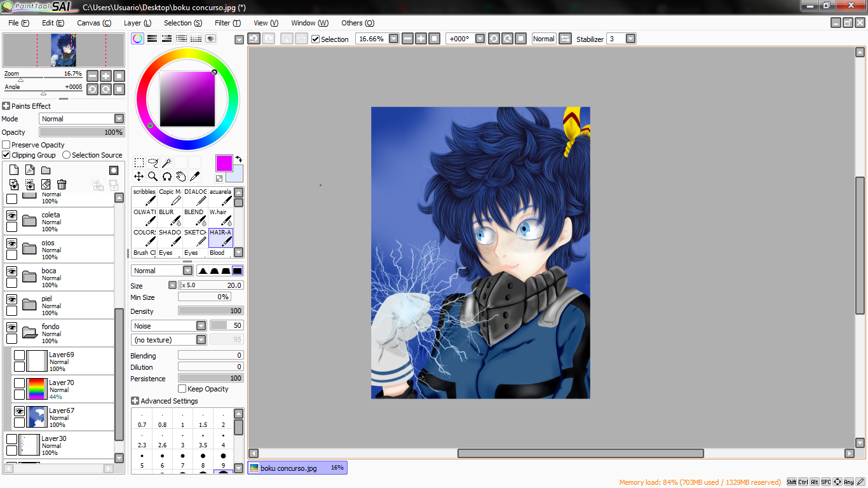Transfer down the selected layer

[x=14, y=184]
